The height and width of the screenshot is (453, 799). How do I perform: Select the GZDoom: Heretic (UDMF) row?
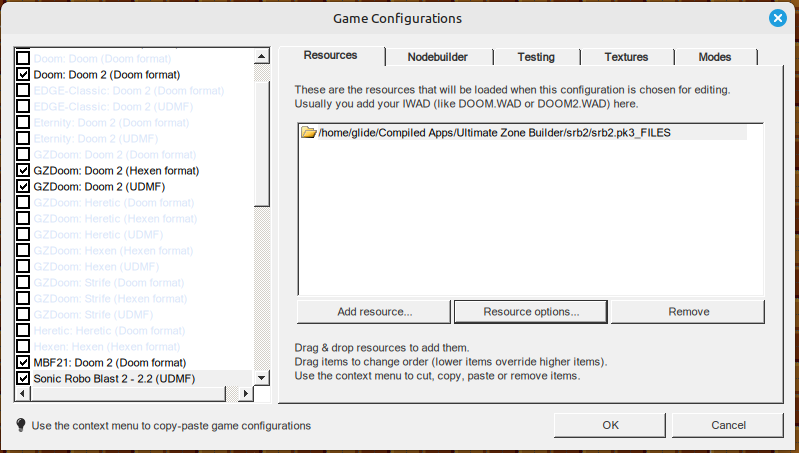(x=98, y=234)
